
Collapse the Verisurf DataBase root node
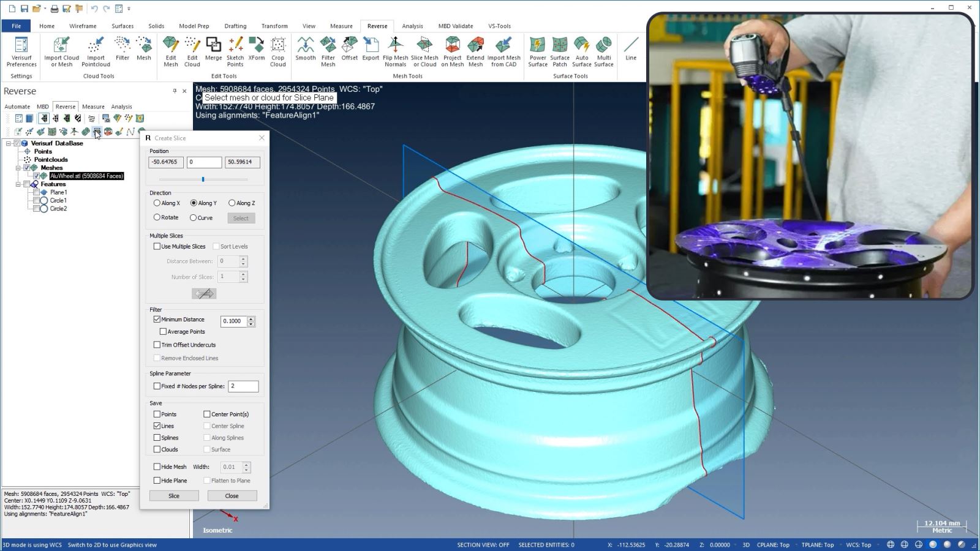(9, 143)
